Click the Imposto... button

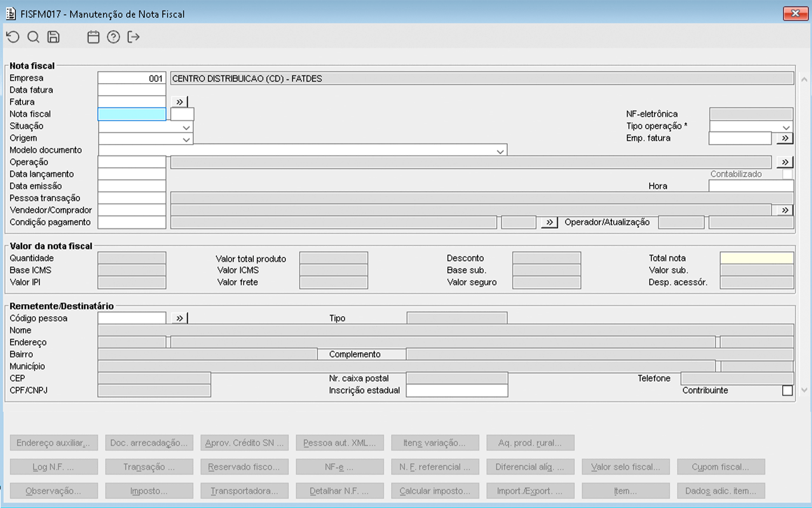[x=149, y=491]
